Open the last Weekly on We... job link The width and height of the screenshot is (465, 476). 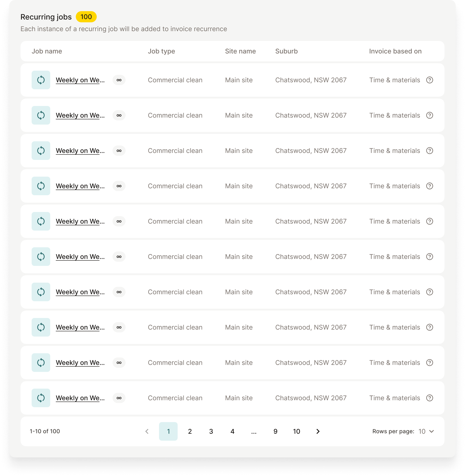coord(80,398)
